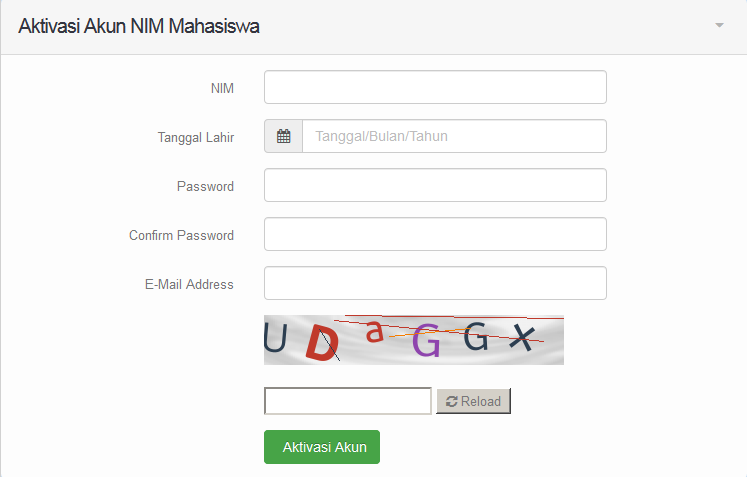Viewport: 747px width, 477px height.
Task: Collapse the Aktivasi Akun NIM Mahasiswa panel
Action: pos(719,26)
